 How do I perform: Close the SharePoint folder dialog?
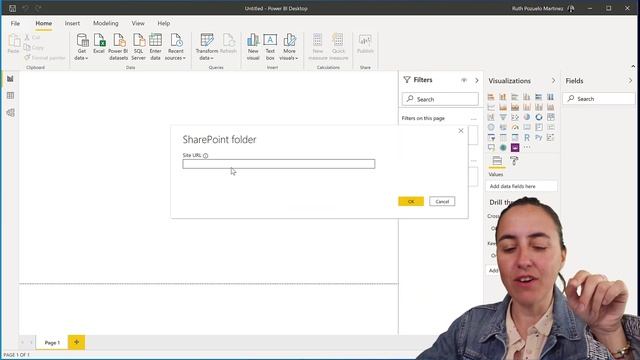pos(461,131)
